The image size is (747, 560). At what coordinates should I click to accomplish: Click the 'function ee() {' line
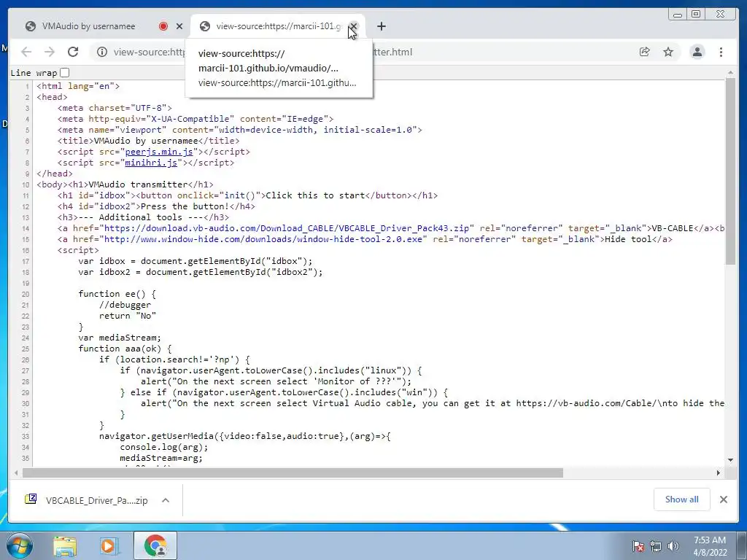(x=117, y=295)
